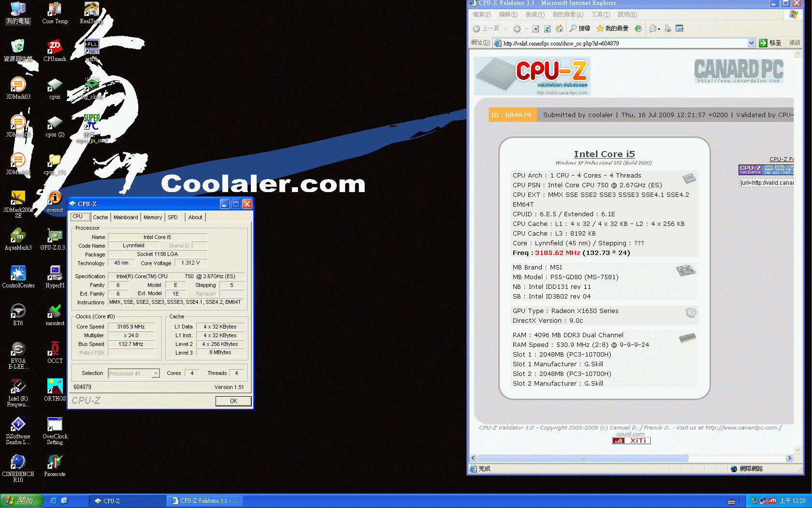Open the IE Favorites star toolbar button

pos(612,29)
